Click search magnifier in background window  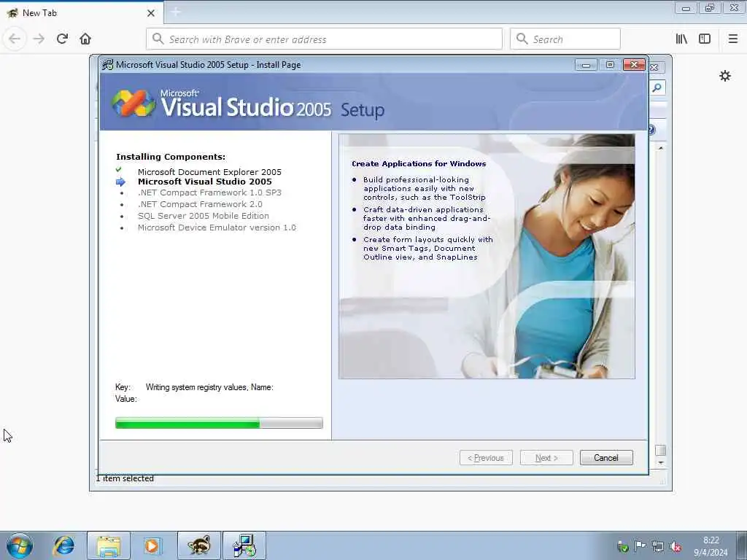(657, 87)
